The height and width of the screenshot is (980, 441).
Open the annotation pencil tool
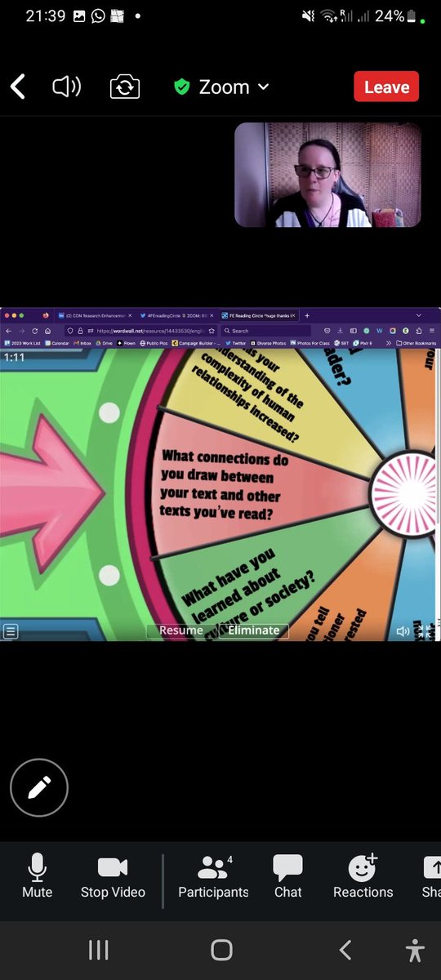click(x=38, y=787)
